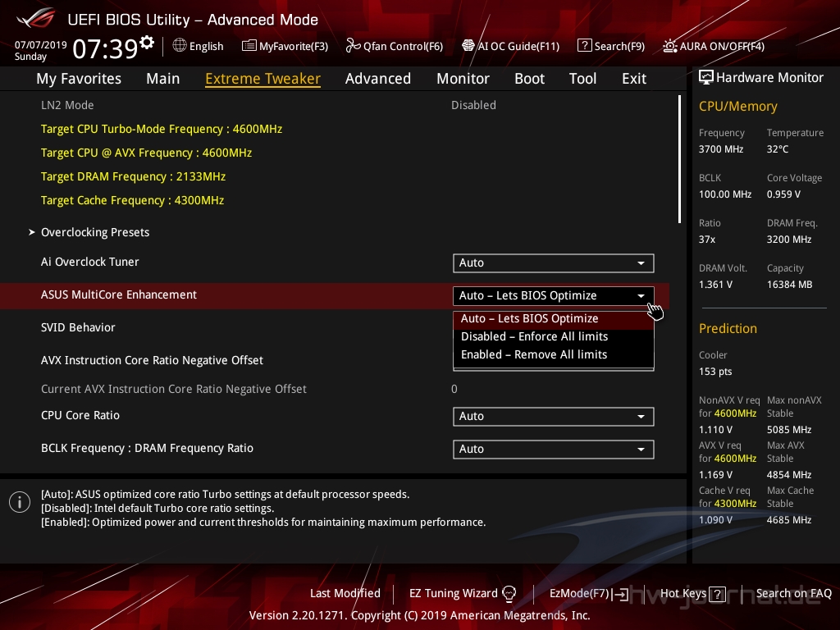The image size is (840, 630).
Task: Open the Monitor tab
Action: click(463, 79)
